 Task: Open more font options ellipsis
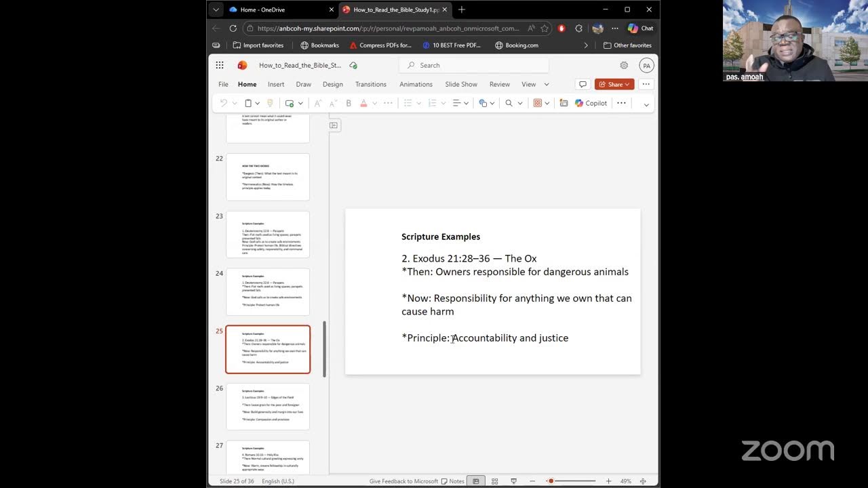pos(388,103)
